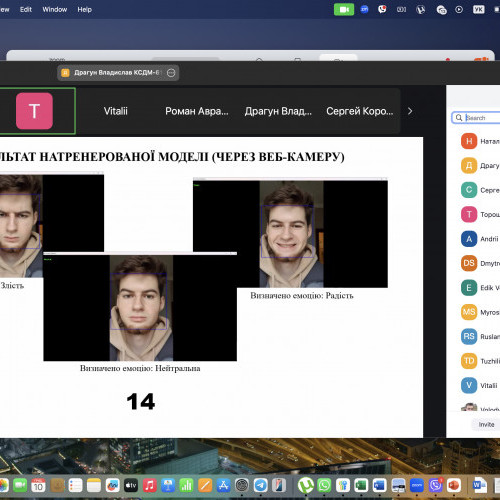Select Tuzhili participant with TD avatar
Screen dimensions: 500x500
click(480, 361)
